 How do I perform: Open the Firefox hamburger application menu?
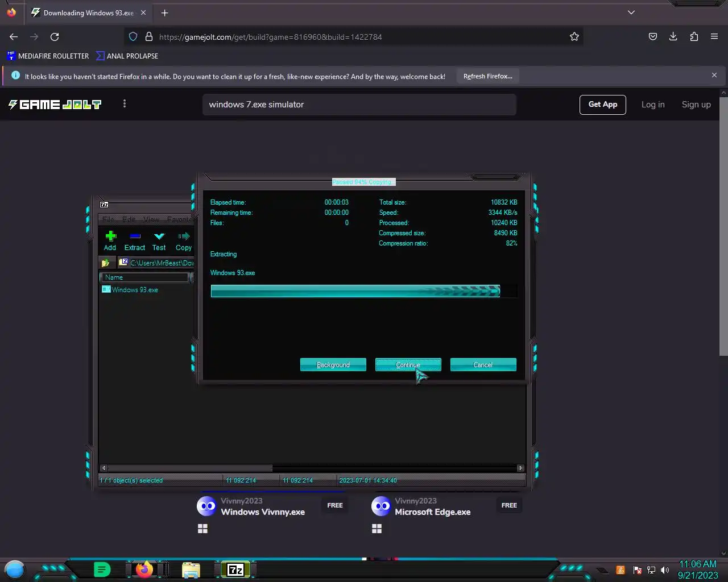point(714,37)
